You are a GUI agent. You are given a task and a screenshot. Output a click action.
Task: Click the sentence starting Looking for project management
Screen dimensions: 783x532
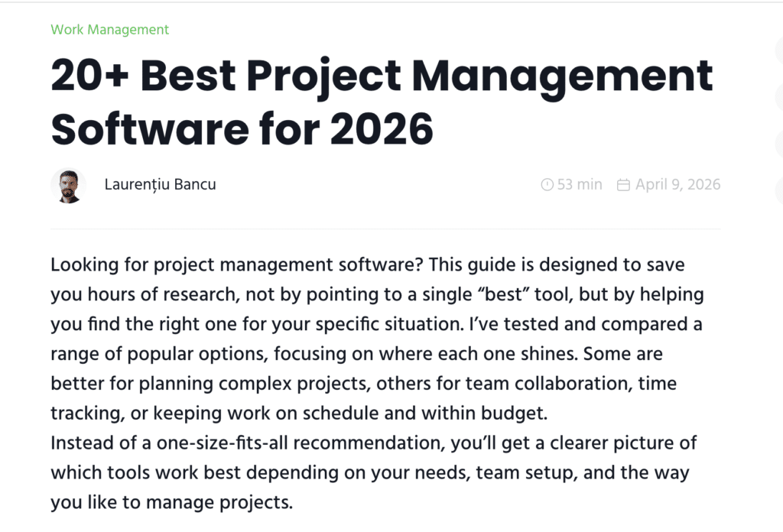click(237, 264)
